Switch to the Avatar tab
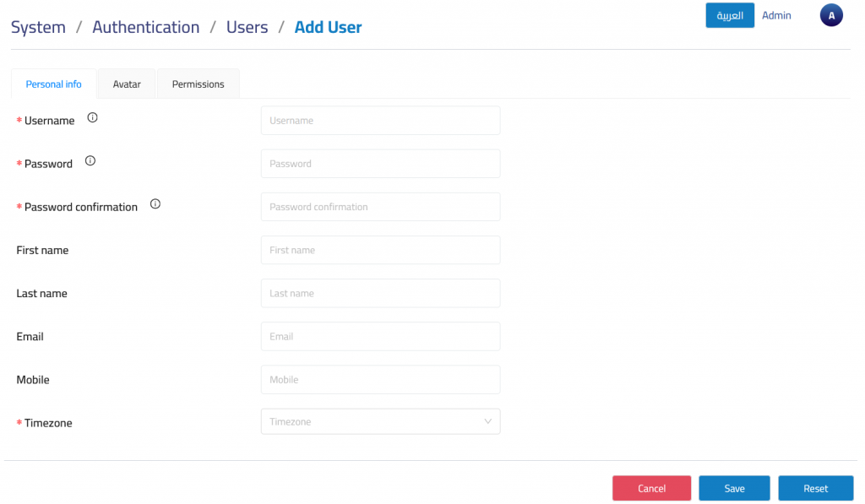Viewport: 865px width, 504px height. tap(127, 84)
